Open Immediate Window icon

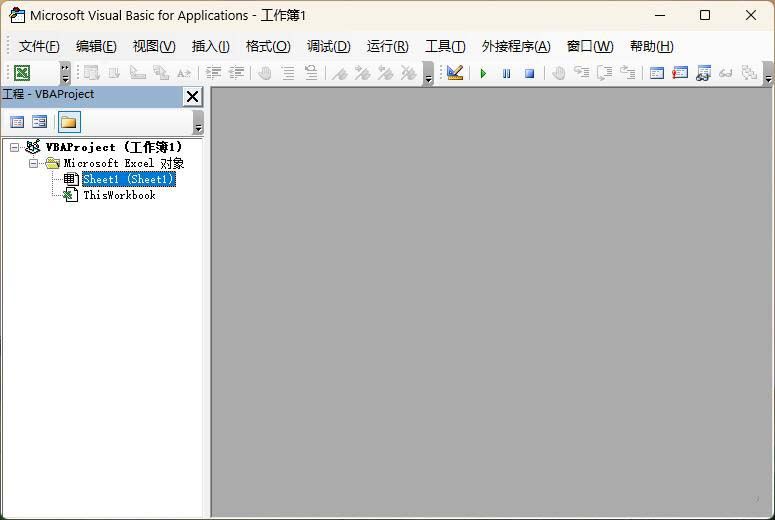pos(680,73)
